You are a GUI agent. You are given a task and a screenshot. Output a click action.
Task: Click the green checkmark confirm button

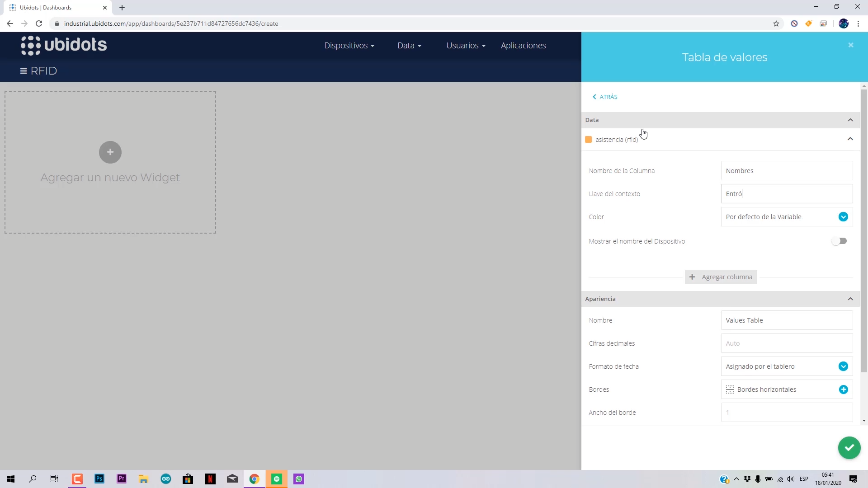click(849, 448)
